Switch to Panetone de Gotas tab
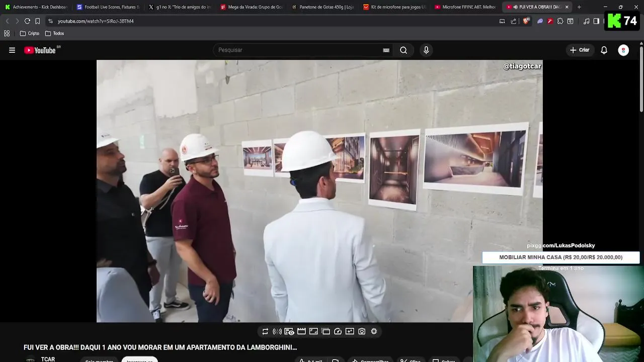The image size is (644, 362). click(x=324, y=7)
